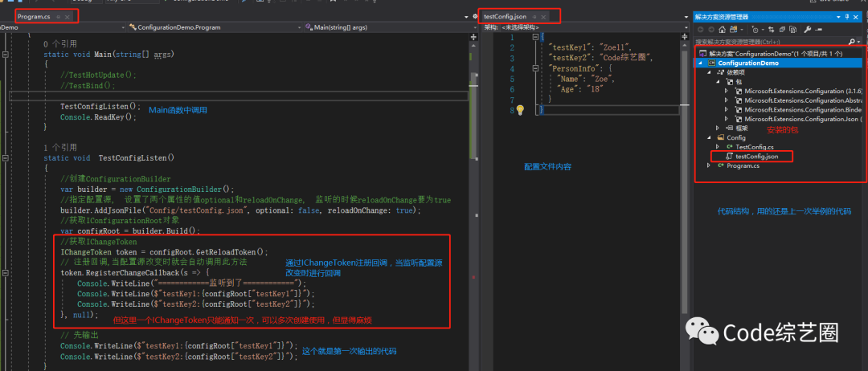Image resolution: width=868 pixels, height=371 pixels.
Task: Open tab list dropdown for testConfig.json pane
Action: 686,17
